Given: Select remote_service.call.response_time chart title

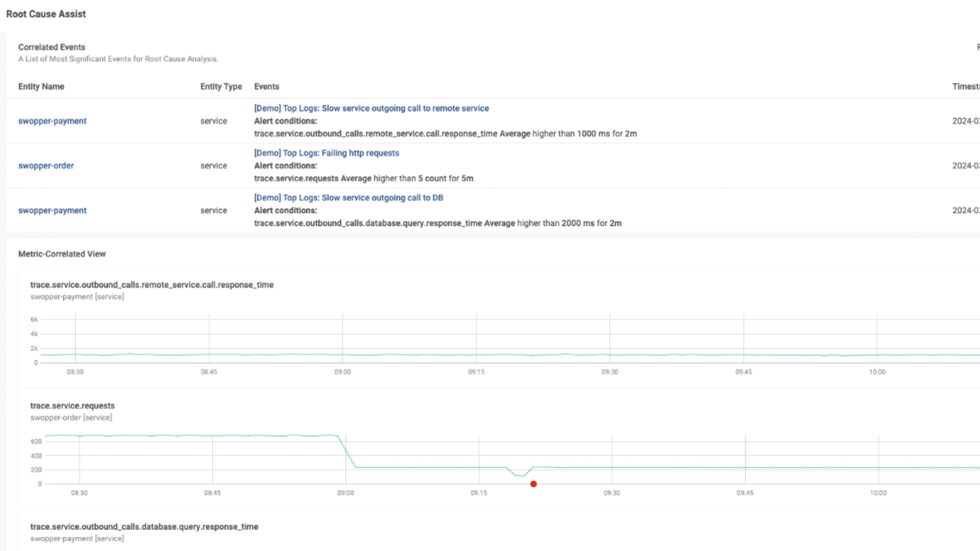Looking at the screenshot, I should [152, 285].
